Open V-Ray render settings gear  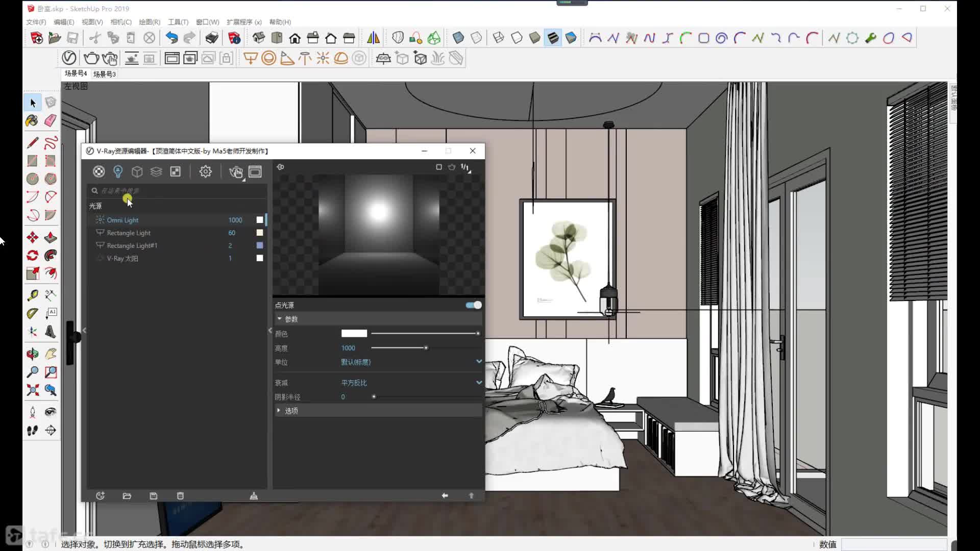[x=206, y=171]
